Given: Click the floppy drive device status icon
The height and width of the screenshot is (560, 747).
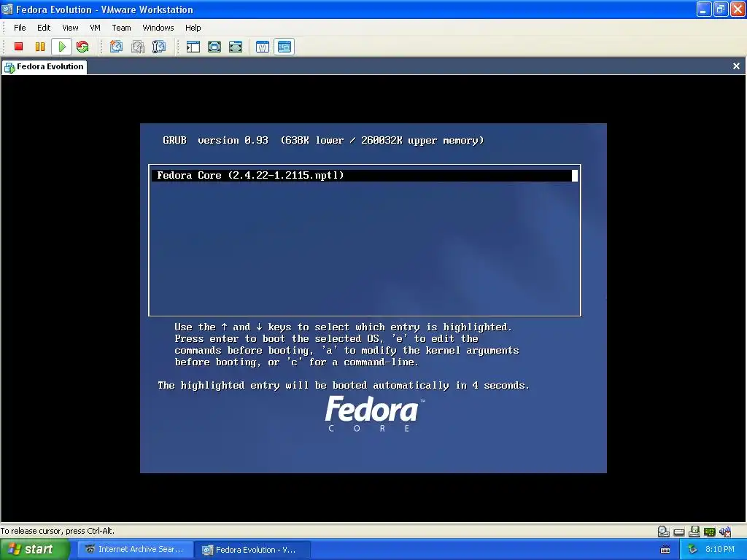Looking at the screenshot, I should (694, 532).
